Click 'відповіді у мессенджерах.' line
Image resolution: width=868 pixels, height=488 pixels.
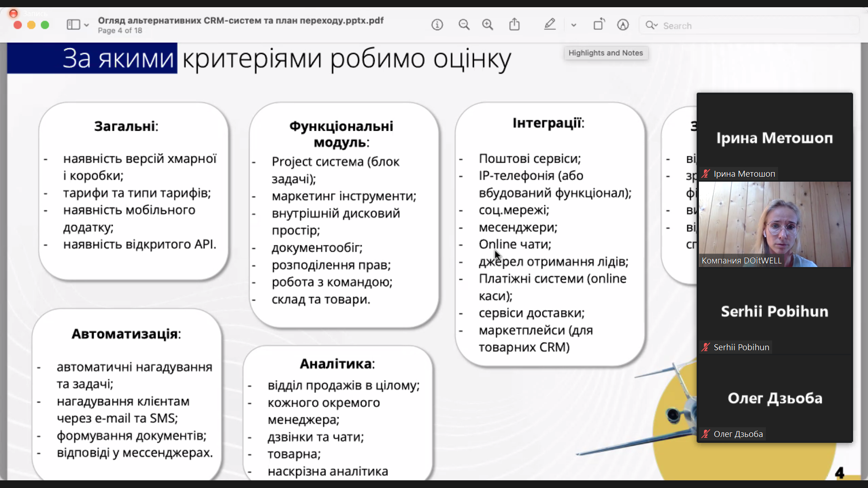(x=135, y=453)
